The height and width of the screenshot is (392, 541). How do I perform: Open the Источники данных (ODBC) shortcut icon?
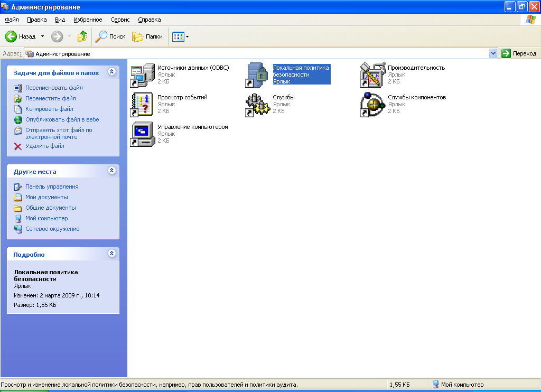coord(142,75)
